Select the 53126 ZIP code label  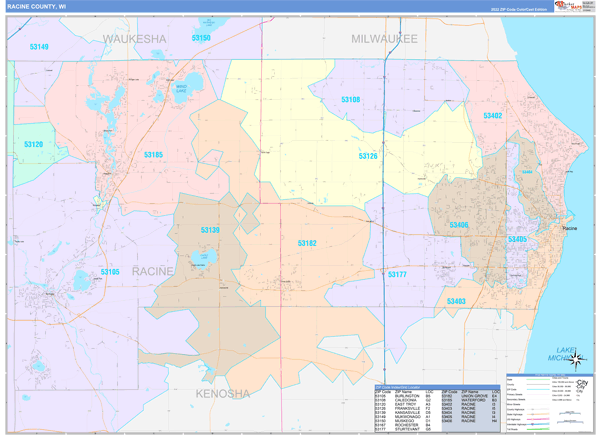click(369, 156)
